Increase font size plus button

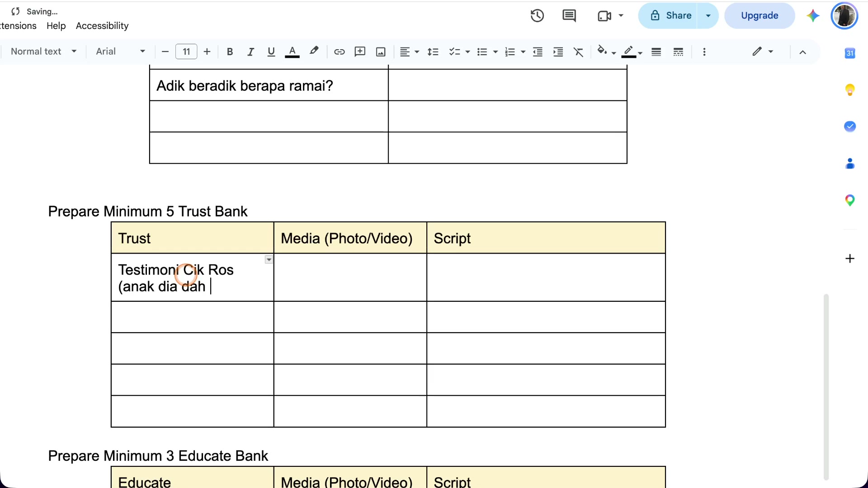[x=207, y=52]
